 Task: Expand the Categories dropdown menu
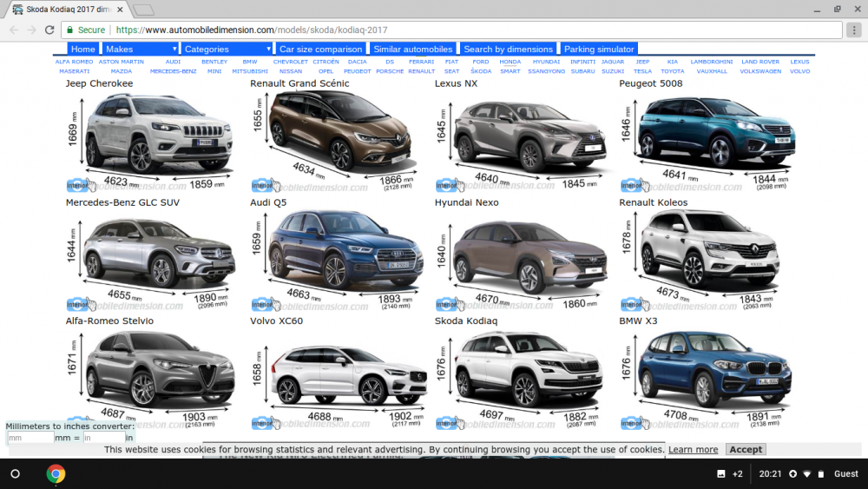[x=227, y=49]
